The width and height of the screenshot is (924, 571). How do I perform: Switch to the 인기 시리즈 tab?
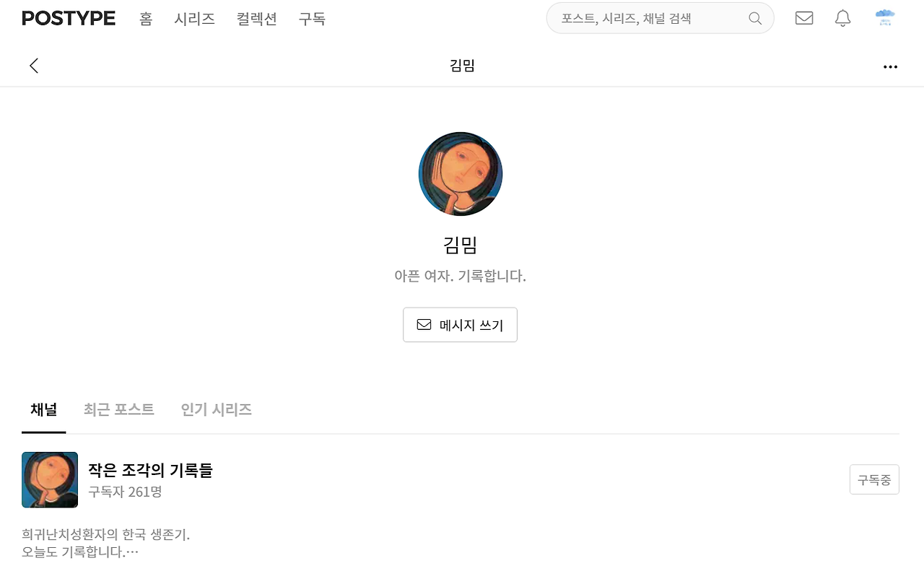[x=215, y=409]
